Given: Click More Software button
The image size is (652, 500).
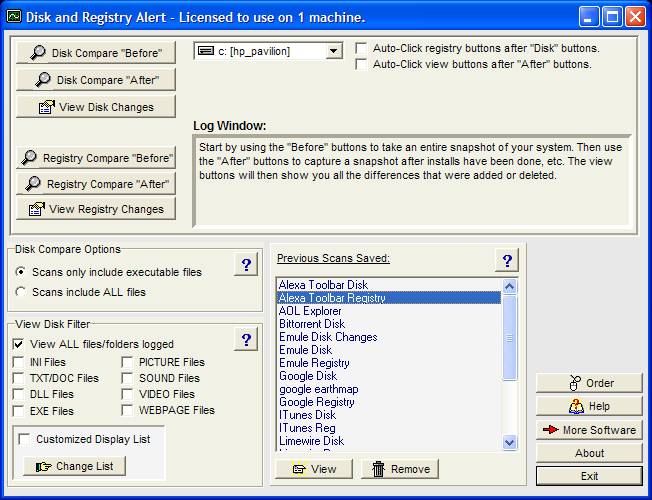Looking at the screenshot, I should point(589,430).
